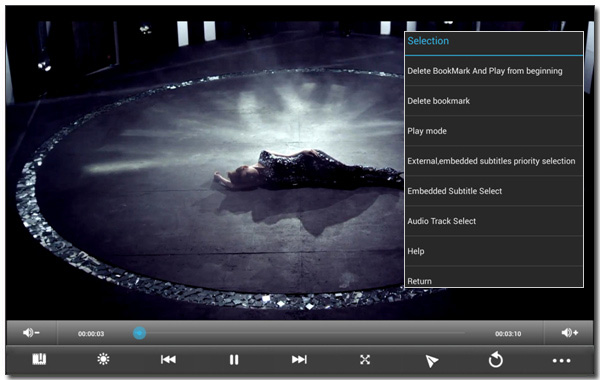Skip to previous video
Screen dimensions: 600x380
click(168, 359)
